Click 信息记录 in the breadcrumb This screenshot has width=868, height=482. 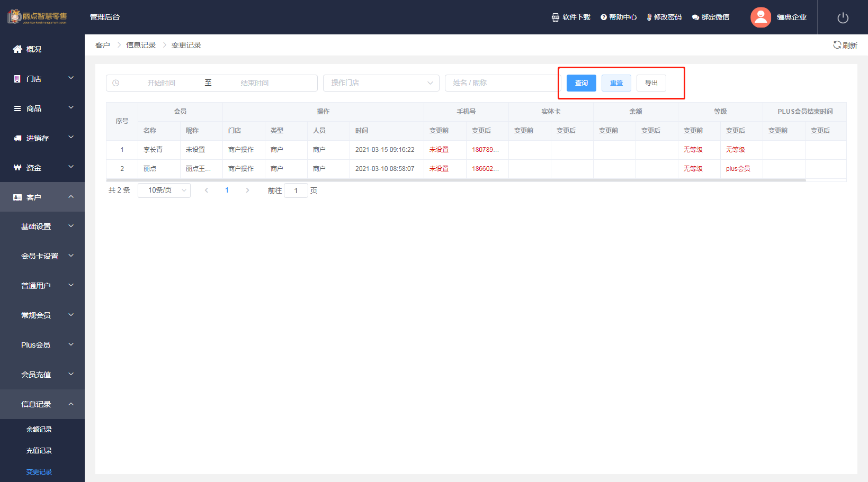tap(141, 46)
